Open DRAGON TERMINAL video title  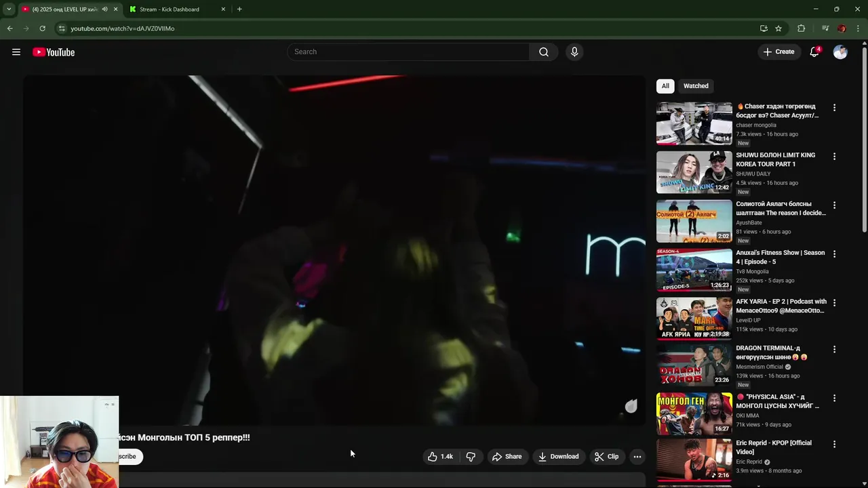click(772, 352)
